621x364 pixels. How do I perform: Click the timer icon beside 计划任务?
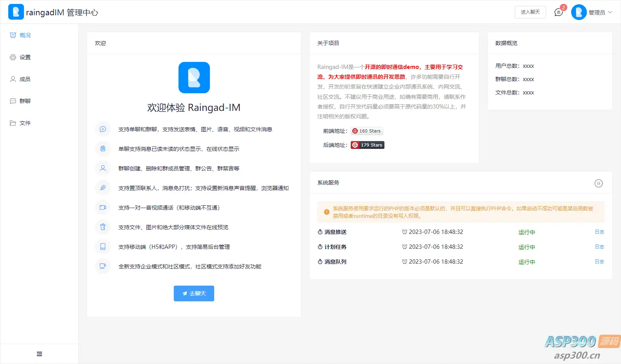coord(320,247)
